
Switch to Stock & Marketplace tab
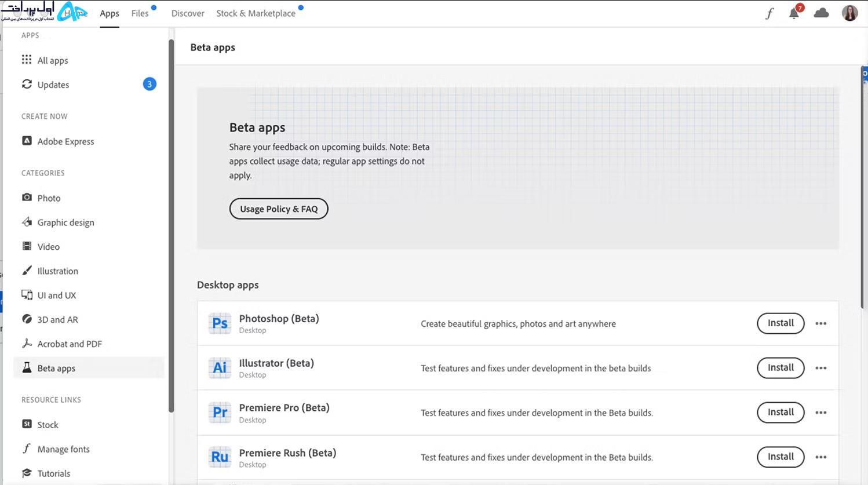coord(256,13)
